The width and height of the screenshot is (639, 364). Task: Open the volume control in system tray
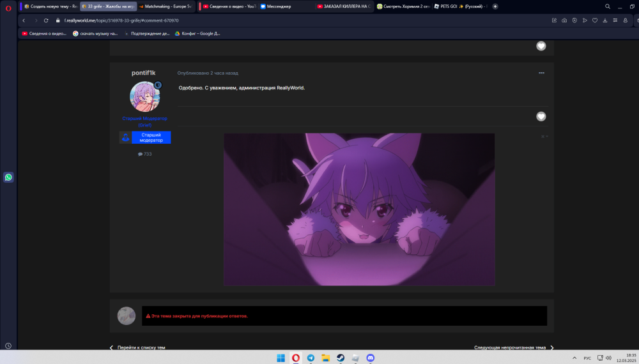[x=609, y=358]
